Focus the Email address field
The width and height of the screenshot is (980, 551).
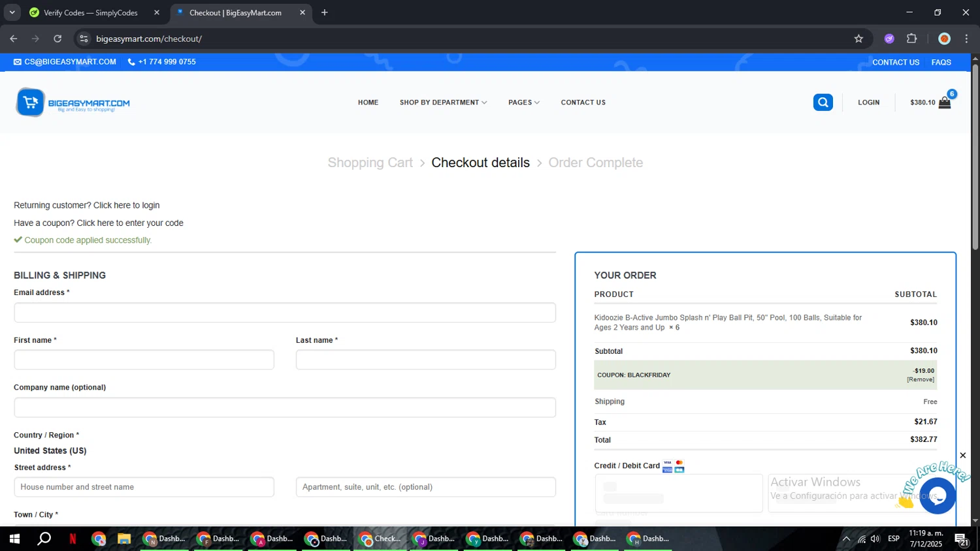coord(284,313)
